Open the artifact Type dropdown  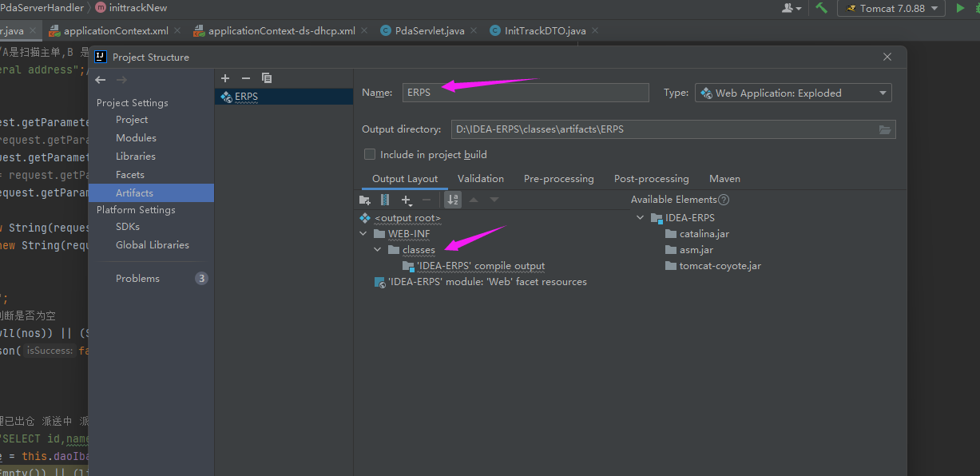793,93
